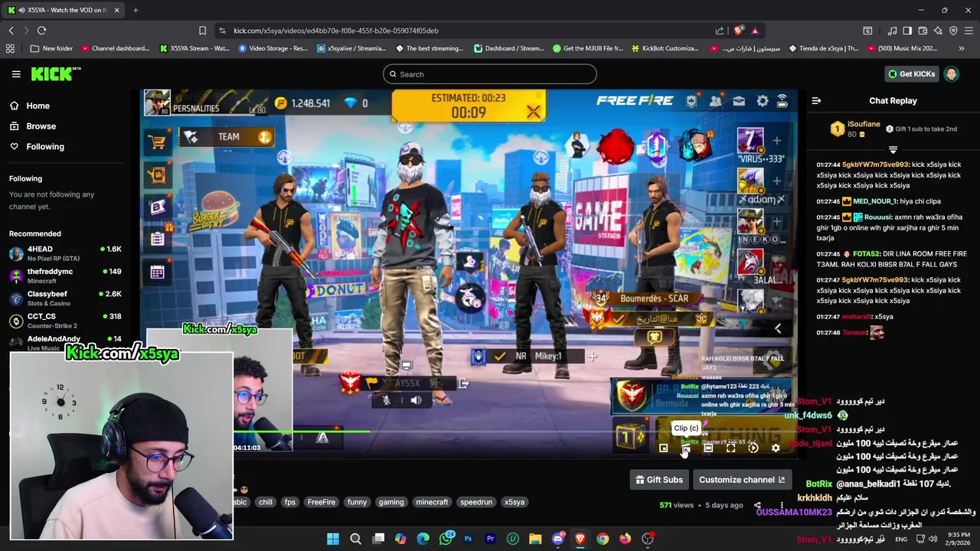Reload the current page

pos(41,31)
